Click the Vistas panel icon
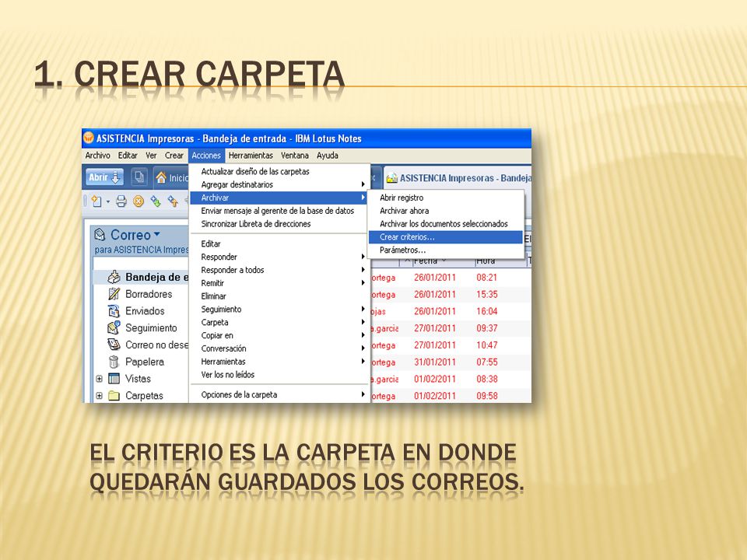747x560 pixels. point(114,379)
